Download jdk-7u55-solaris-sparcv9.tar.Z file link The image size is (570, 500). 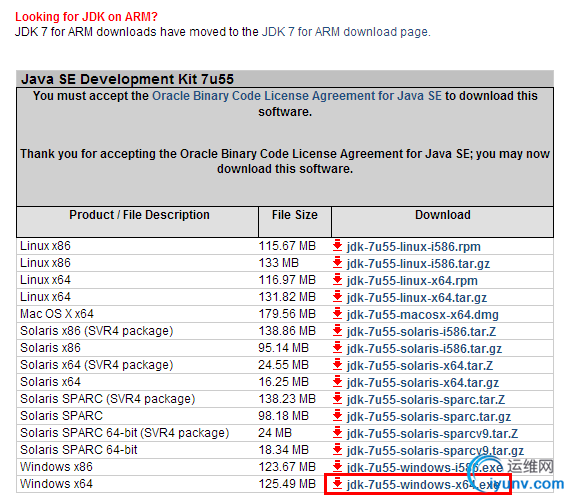coord(432,434)
